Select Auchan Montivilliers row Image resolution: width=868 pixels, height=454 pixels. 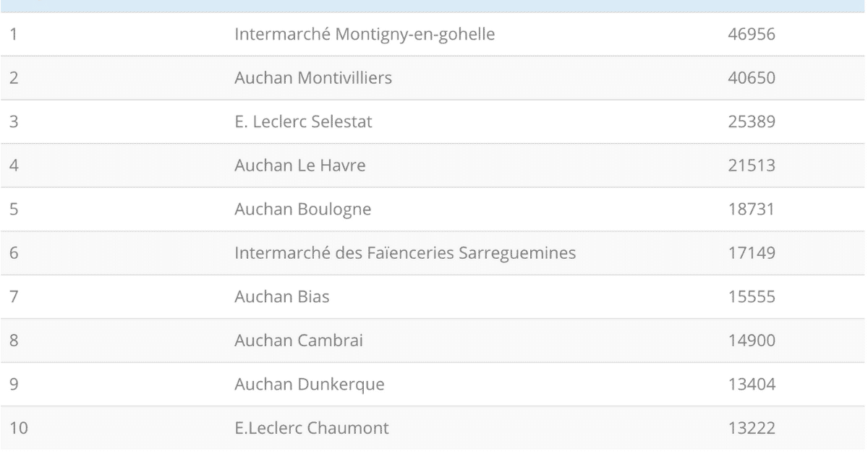tap(434, 78)
